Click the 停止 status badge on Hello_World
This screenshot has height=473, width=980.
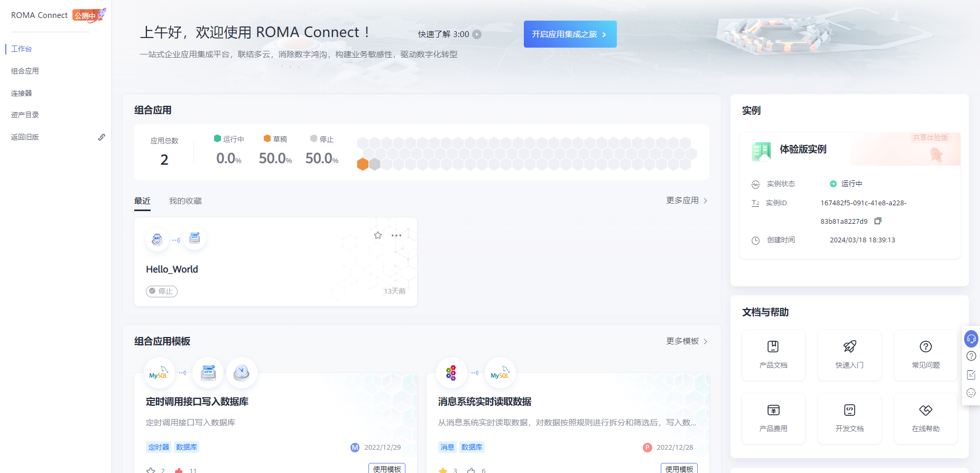point(162,291)
